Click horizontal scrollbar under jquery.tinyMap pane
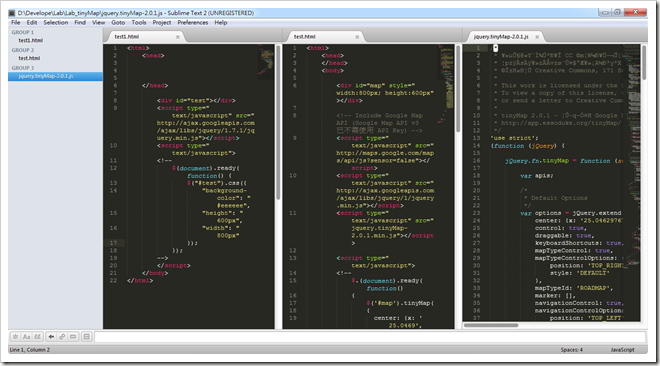660x366 pixels. click(x=491, y=325)
